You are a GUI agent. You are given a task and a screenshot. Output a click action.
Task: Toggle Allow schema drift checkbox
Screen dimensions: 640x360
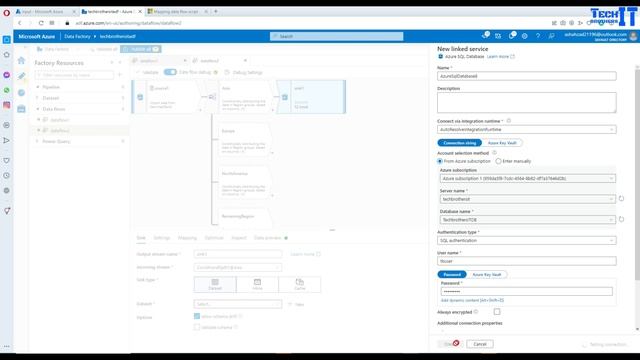(x=197, y=316)
